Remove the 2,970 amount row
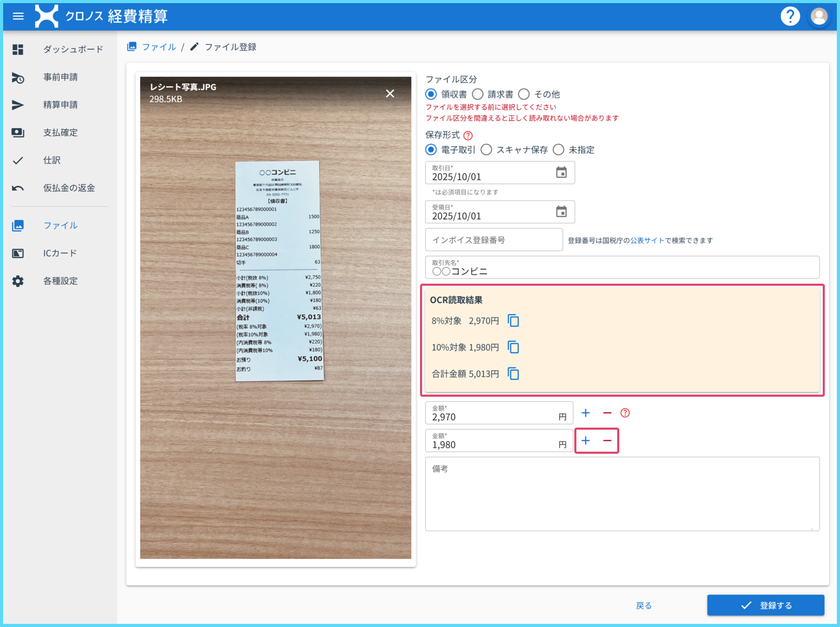 [x=607, y=413]
